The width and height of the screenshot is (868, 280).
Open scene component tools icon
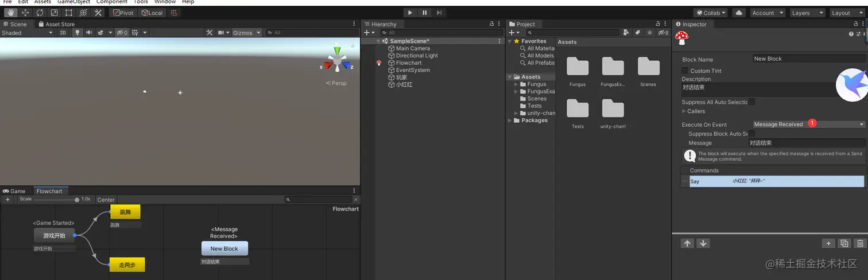tap(210, 33)
